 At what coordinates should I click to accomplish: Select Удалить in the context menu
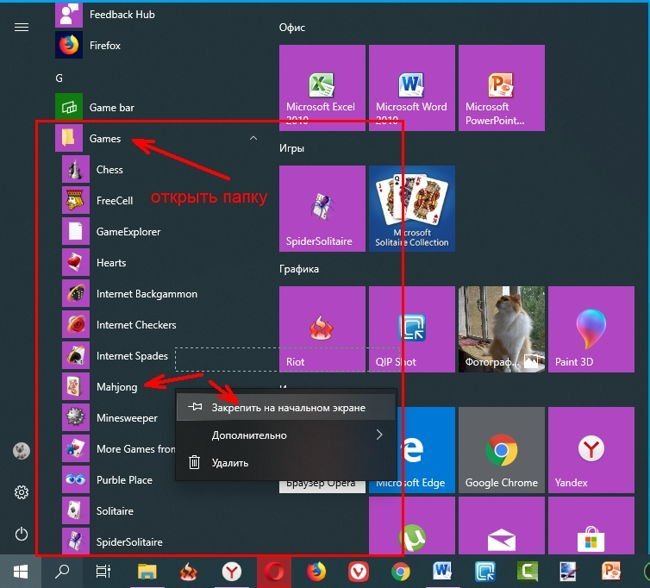[x=286, y=462]
